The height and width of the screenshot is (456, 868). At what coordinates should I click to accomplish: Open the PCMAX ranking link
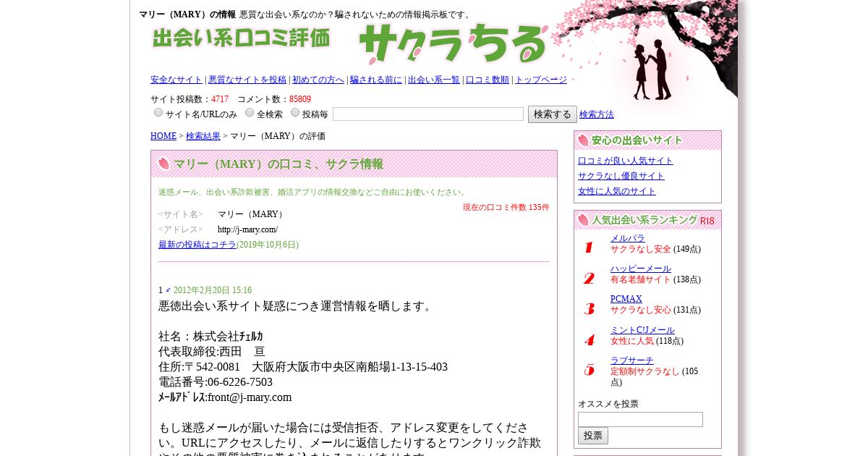[x=626, y=299]
